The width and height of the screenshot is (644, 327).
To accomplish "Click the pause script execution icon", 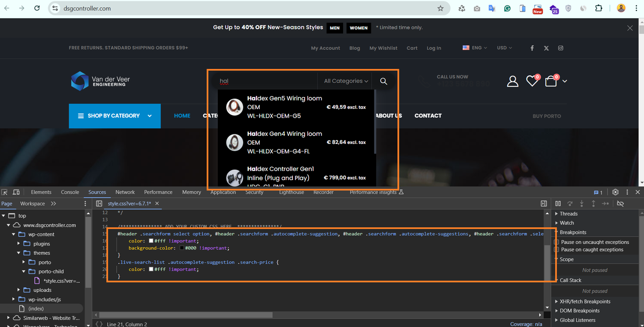I will coord(558,203).
